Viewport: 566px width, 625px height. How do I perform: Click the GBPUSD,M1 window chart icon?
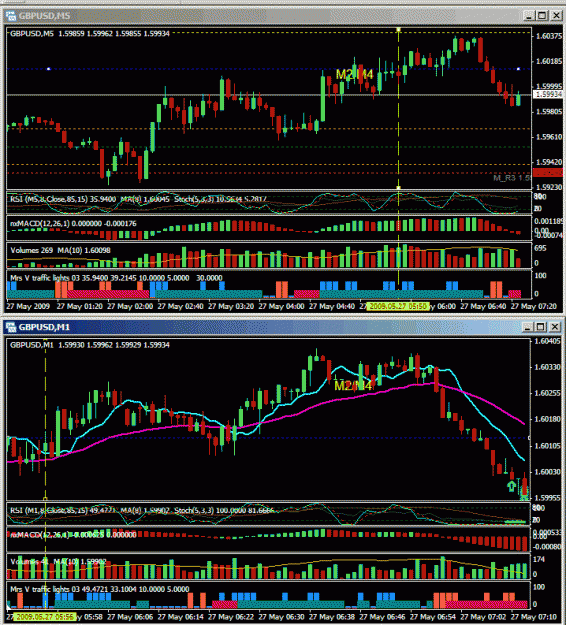coord(11,327)
